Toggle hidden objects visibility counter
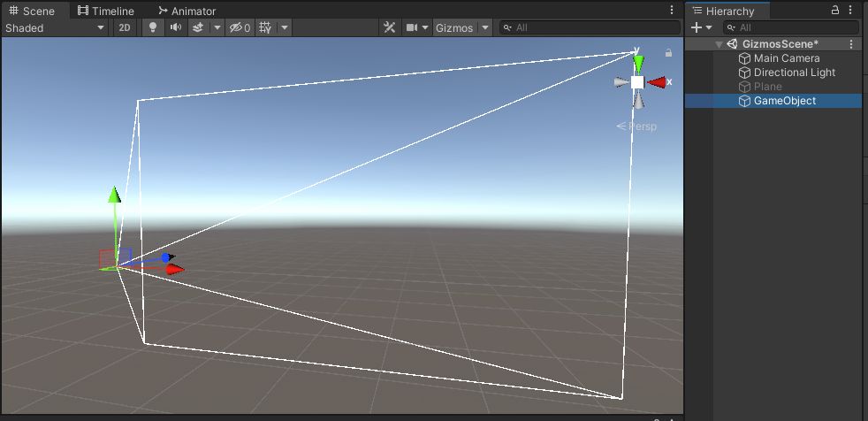Viewport: 868px width, 421px height. pos(240,27)
